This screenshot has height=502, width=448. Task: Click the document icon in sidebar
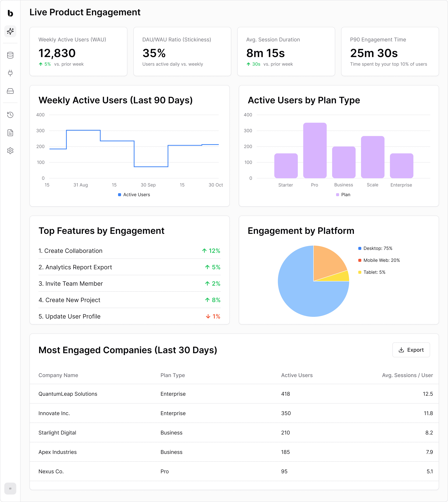tap(10, 133)
